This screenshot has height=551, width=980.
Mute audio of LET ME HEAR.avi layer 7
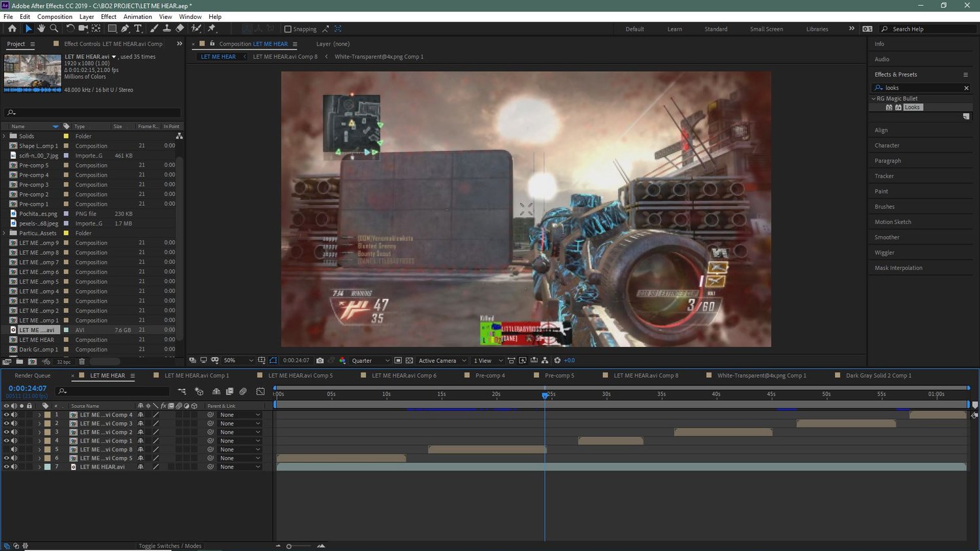14,467
